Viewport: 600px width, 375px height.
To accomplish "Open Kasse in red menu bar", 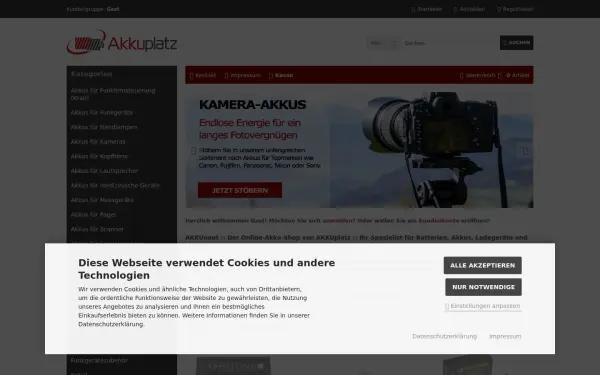I will pos(281,75).
